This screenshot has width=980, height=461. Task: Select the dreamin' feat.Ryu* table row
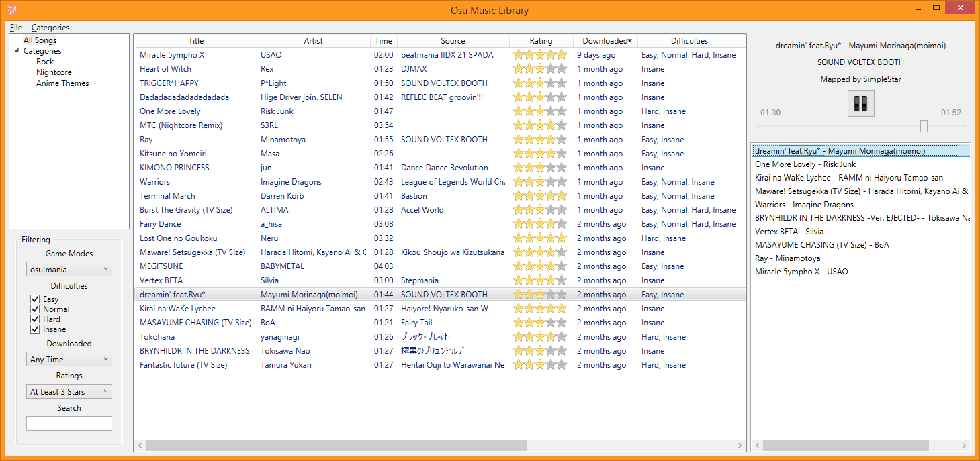pos(440,295)
